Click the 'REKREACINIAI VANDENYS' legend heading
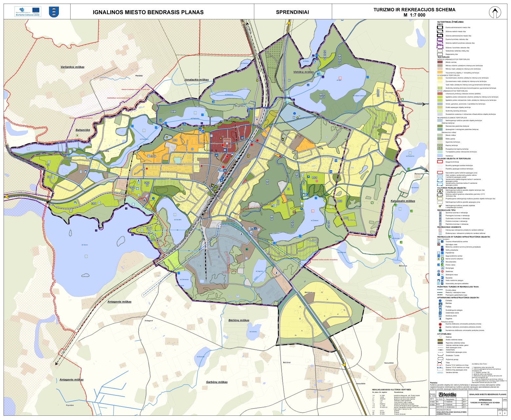This screenshot has width=511, height=420. [x=449, y=227]
